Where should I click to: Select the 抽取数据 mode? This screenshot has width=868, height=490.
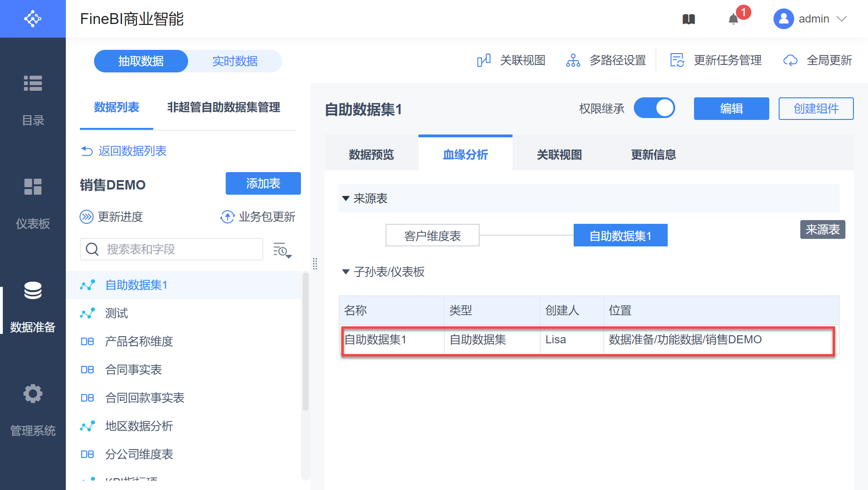141,61
